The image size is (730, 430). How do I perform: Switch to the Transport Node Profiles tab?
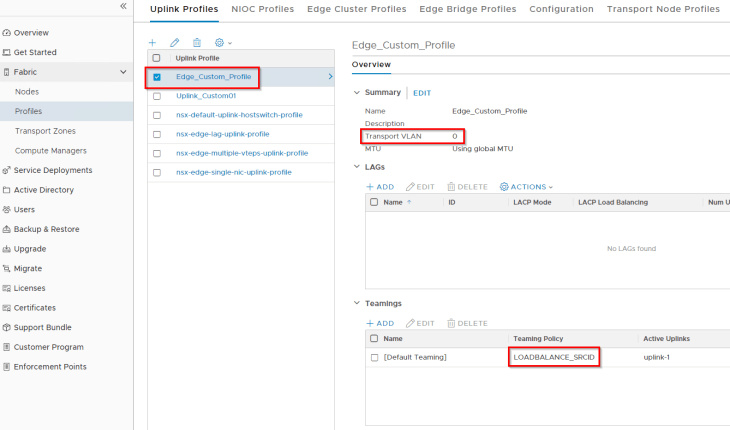(x=663, y=9)
